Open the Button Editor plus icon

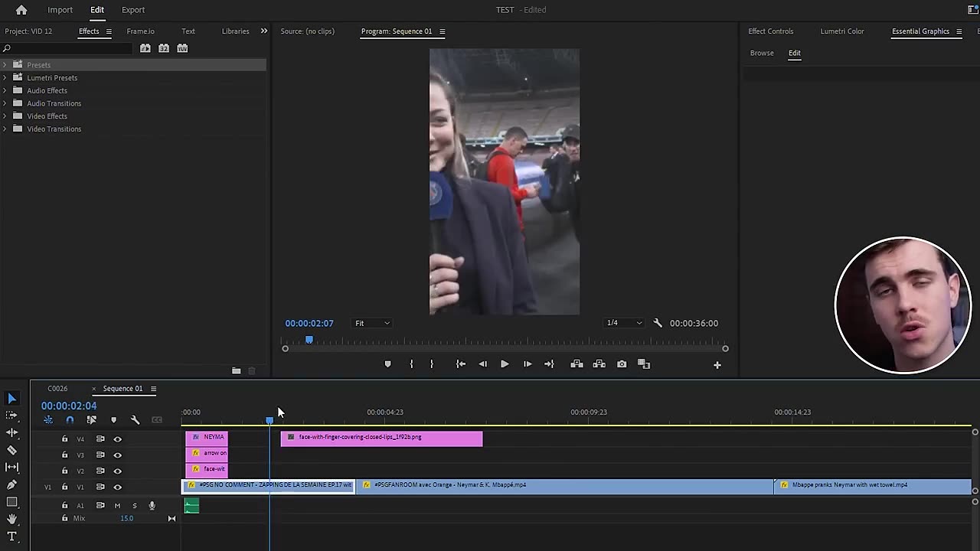pyautogui.click(x=717, y=365)
